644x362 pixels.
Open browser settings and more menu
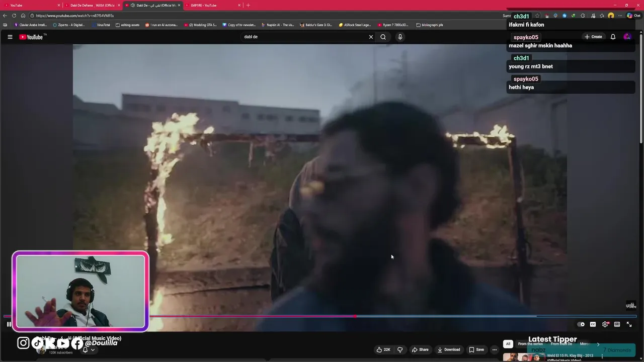pos(620,16)
